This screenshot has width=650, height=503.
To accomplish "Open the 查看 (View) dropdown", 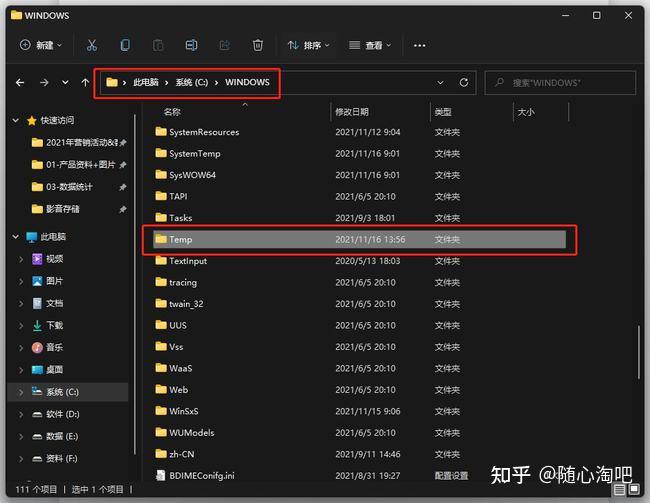I will [370, 45].
